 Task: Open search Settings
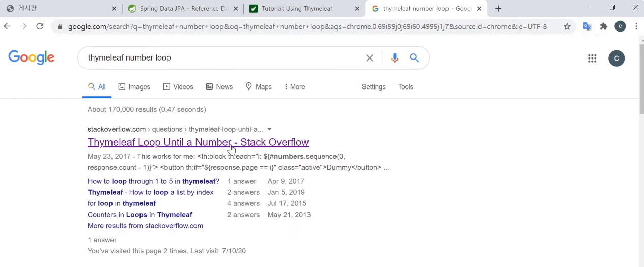[374, 87]
